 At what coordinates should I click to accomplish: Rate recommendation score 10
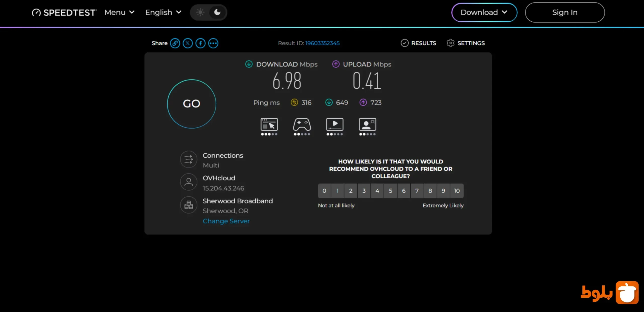click(457, 191)
